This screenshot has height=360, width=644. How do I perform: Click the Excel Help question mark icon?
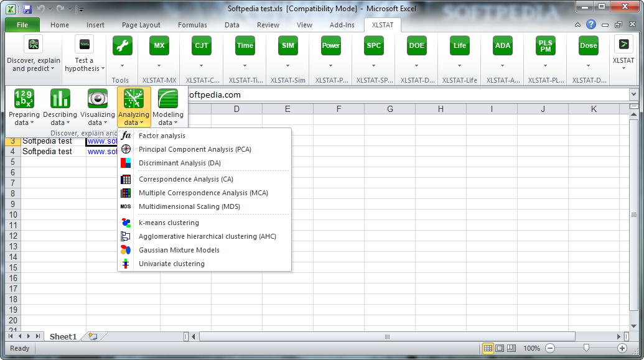[x=590, y=25]
